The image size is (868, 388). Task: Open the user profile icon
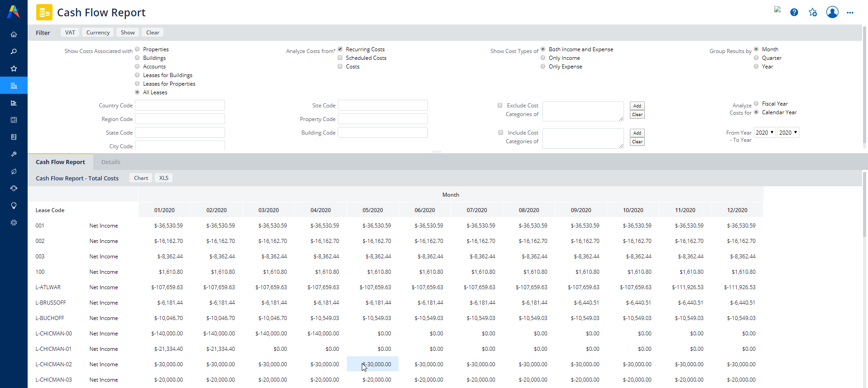832,12
